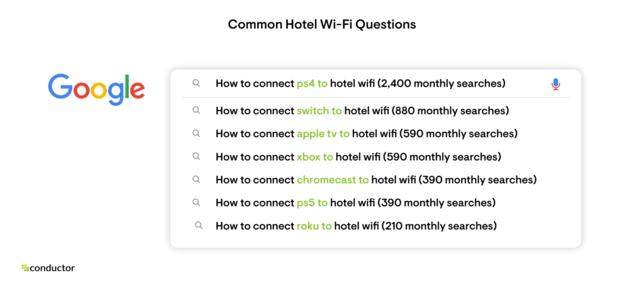Click the microphone voice search icon

(555, 84)
